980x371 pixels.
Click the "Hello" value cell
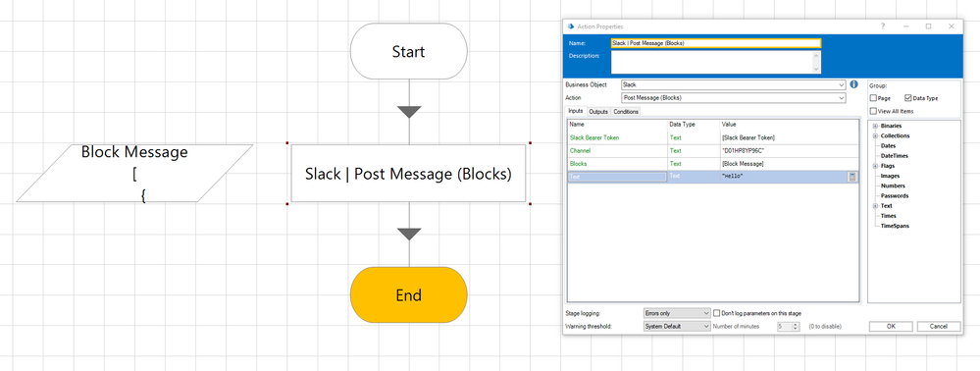(x=783, y=177)
